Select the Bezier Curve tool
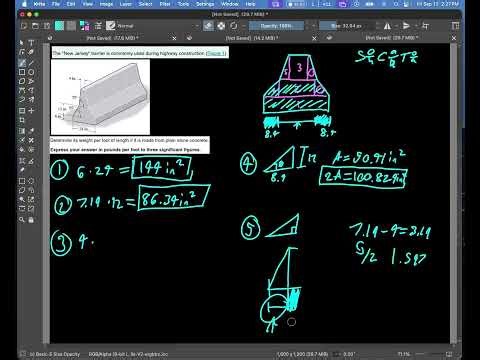Screen dimensions: 480x360 22,90
